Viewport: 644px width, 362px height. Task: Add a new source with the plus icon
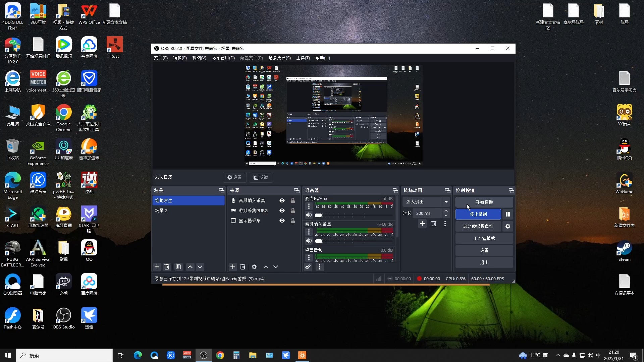[x=233, y=267]
